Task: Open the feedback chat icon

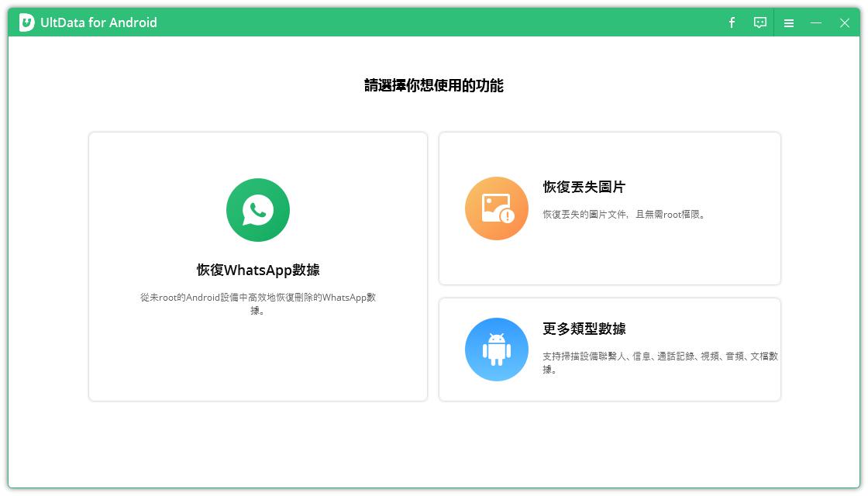Action: coord(760,22)
